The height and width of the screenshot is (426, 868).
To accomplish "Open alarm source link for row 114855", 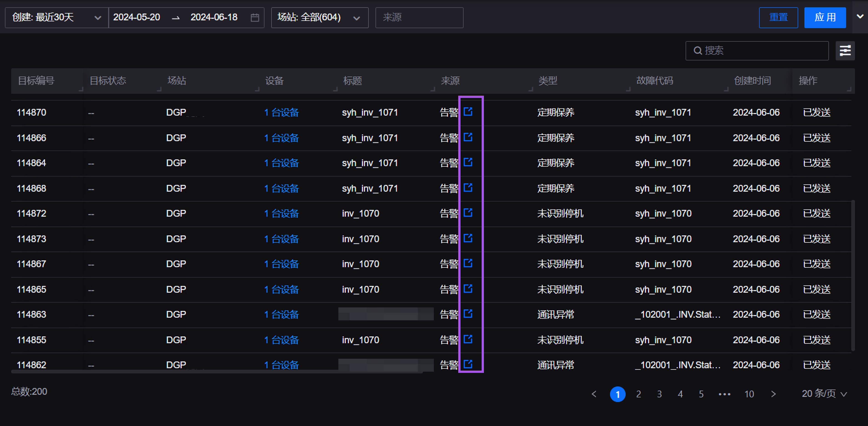I will (x=468, y=339).
